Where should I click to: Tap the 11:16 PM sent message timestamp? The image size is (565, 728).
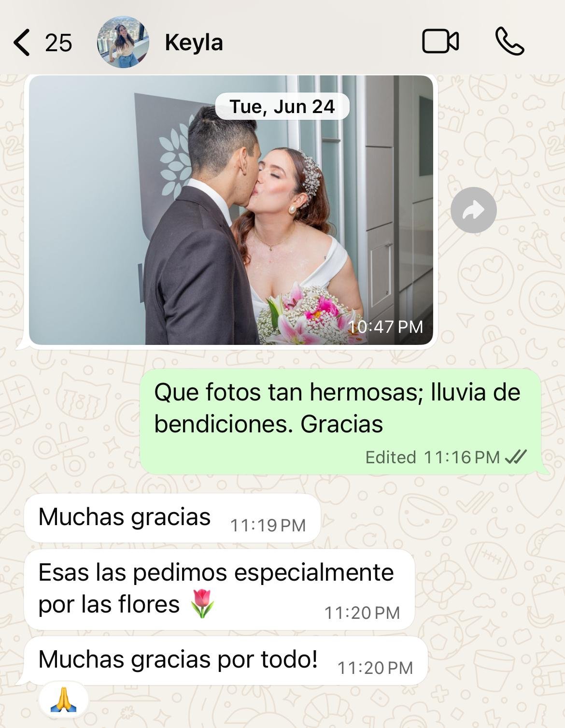[462, 457]
